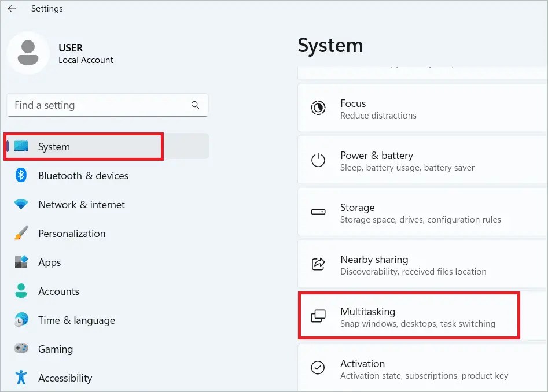
Task: Select the Storage drive icon
Action: pyautogui.click(x=318, y=212)
